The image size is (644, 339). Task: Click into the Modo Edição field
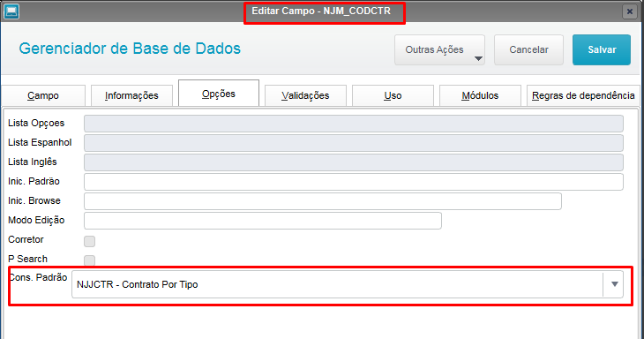(263, 221)
